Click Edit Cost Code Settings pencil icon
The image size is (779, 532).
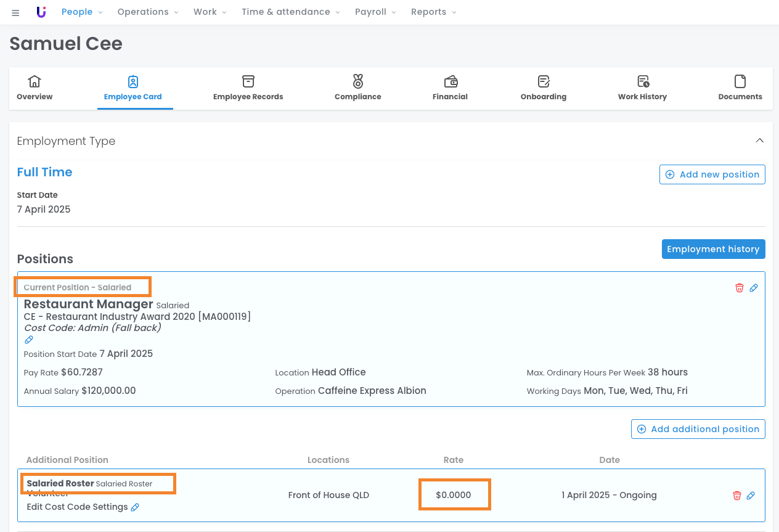point(135,507)
